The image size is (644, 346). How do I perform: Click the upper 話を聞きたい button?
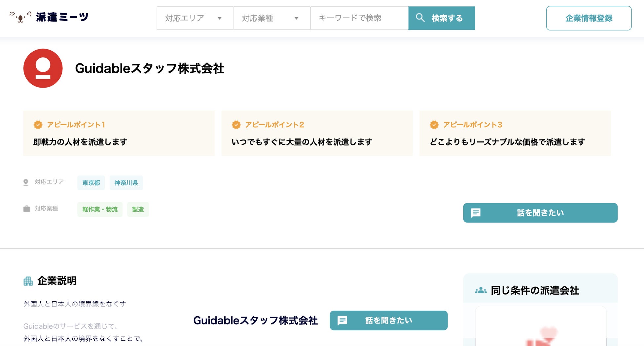pos(540,213)
